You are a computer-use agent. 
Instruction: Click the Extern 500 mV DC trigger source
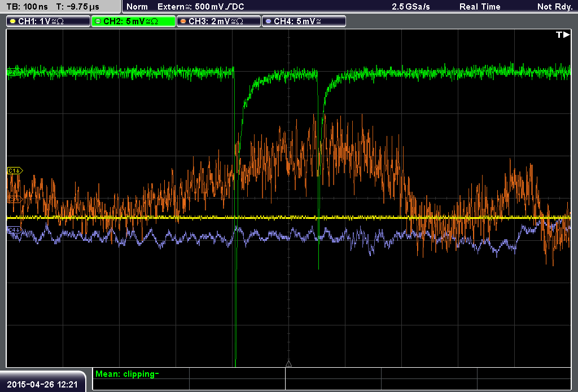200,7
